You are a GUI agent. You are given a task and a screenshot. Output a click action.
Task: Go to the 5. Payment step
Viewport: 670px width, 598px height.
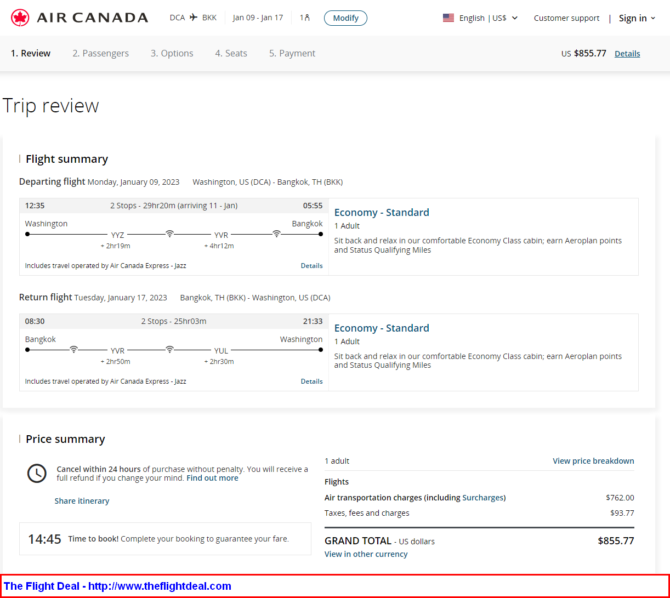292,53
